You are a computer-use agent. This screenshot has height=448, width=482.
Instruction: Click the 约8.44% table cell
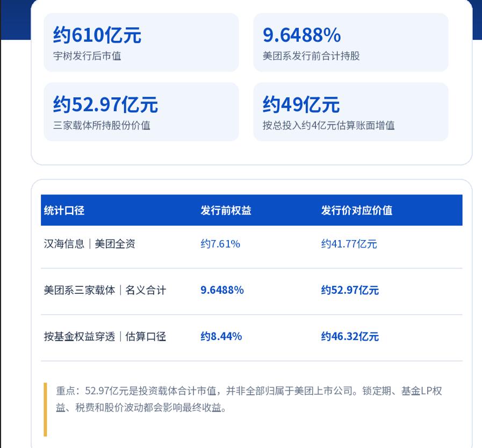pyautogui.click(x=221, y=336)
